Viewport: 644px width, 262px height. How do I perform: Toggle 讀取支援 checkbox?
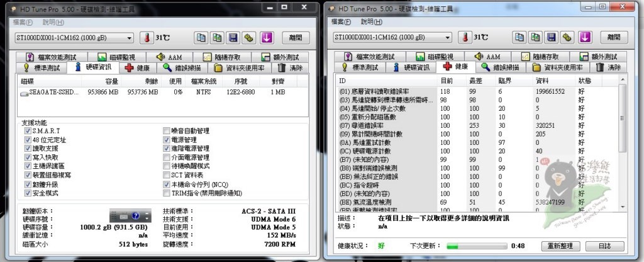[28, 149]
